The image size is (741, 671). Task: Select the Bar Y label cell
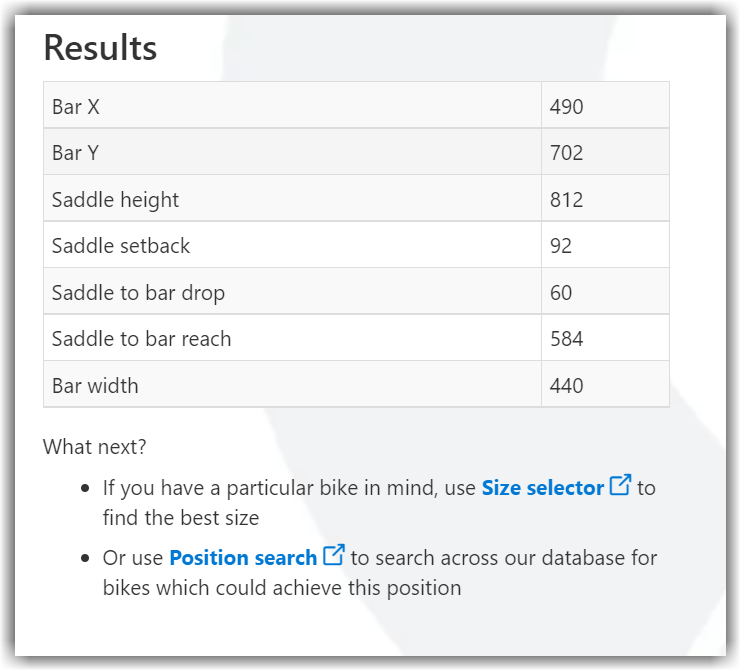[x=293, y=152]
